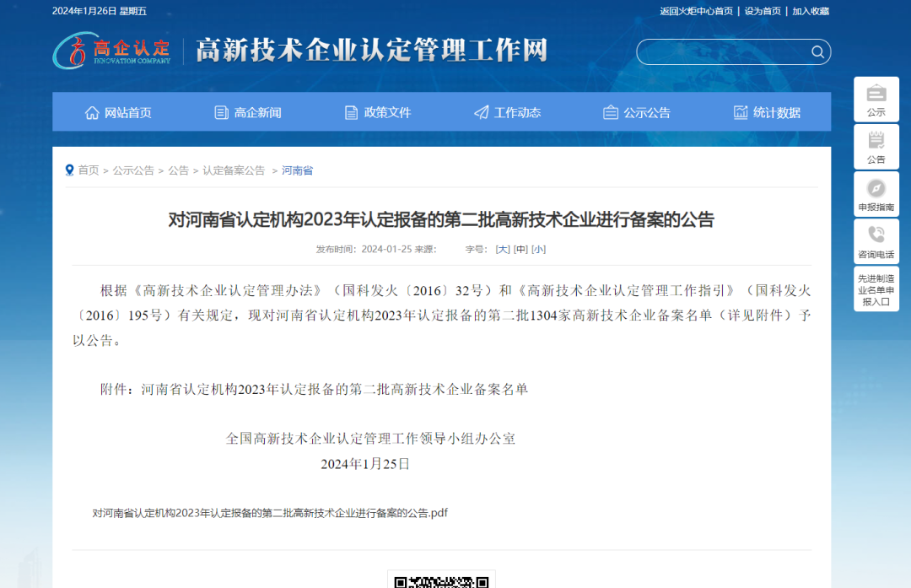Click the date text 2024年1月26日 星期五
Viewport: 911px width, 588px height.
pyautogui.click(x=100, y=11)
